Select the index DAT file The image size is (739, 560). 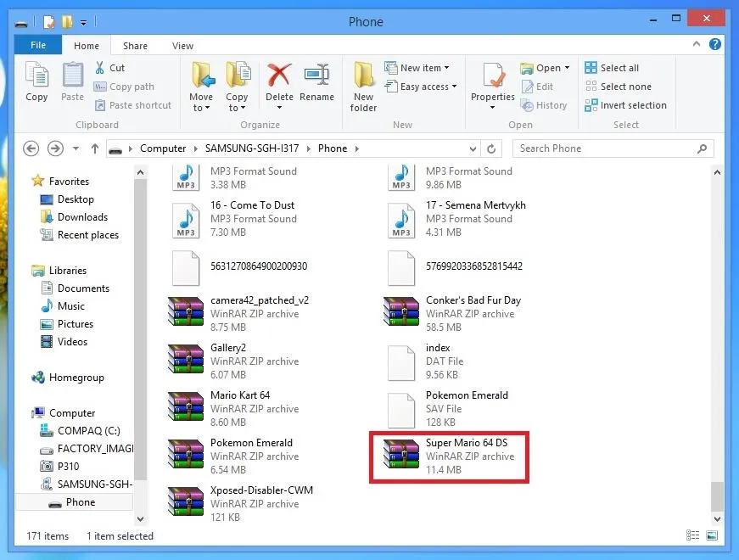427,361
